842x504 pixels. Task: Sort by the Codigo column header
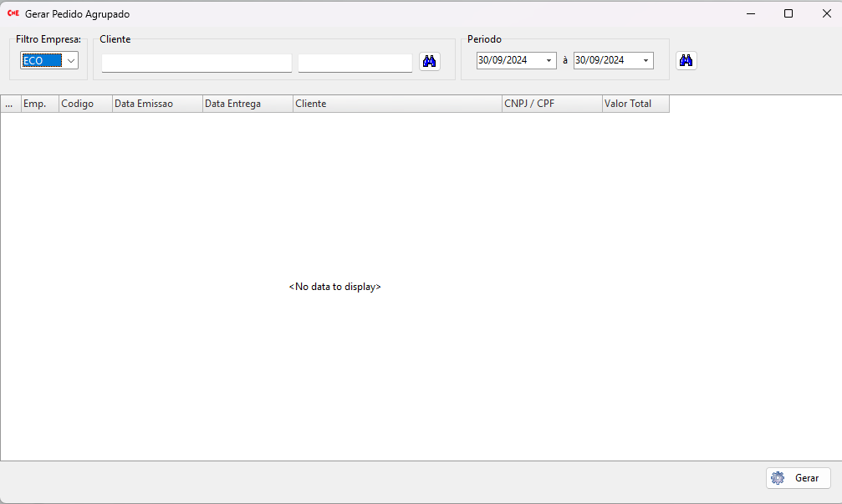coord(85,104)
